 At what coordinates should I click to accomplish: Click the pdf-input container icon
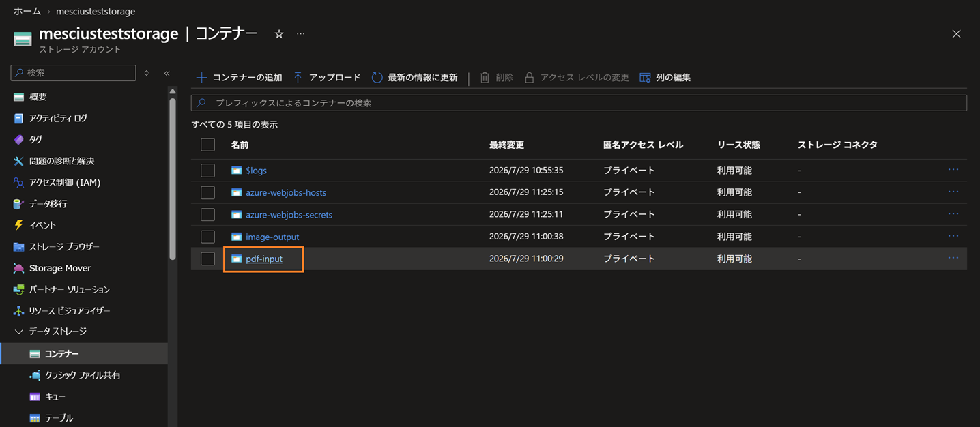coord(236,259)
